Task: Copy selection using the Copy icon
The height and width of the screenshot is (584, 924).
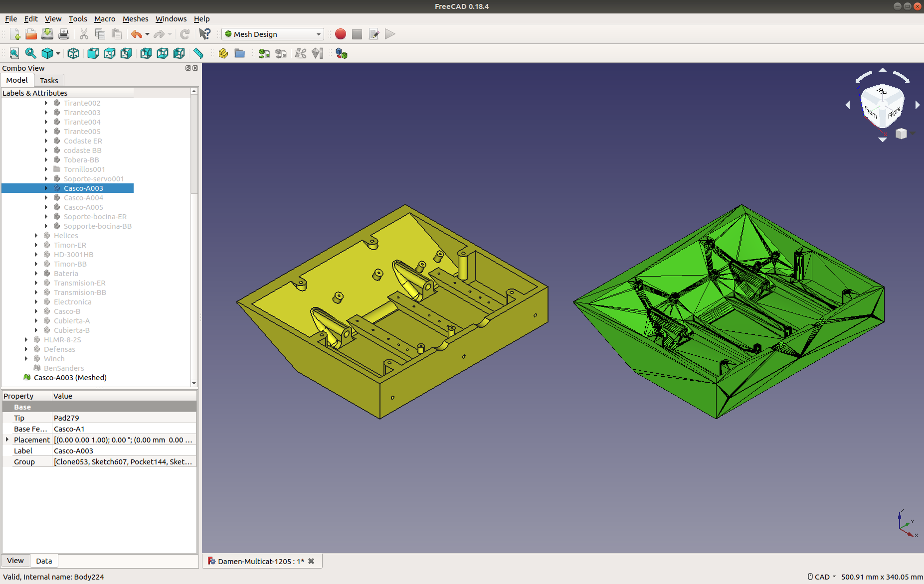Action: pos(100,34)
